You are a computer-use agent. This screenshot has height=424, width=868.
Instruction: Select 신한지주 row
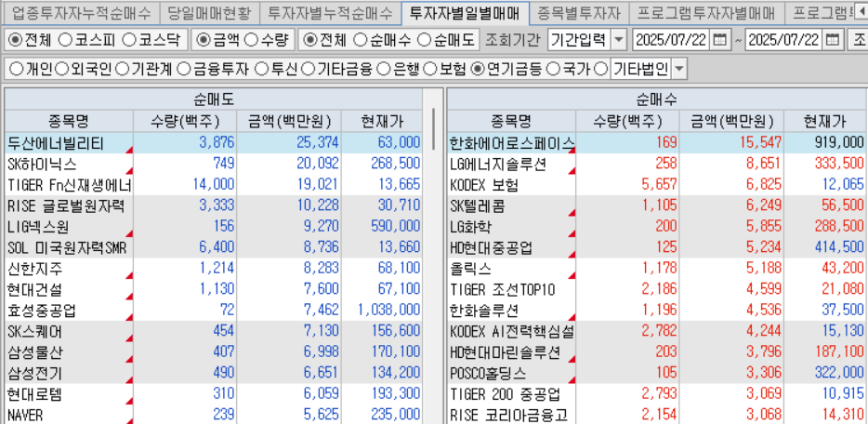click(x=213, y=269)
